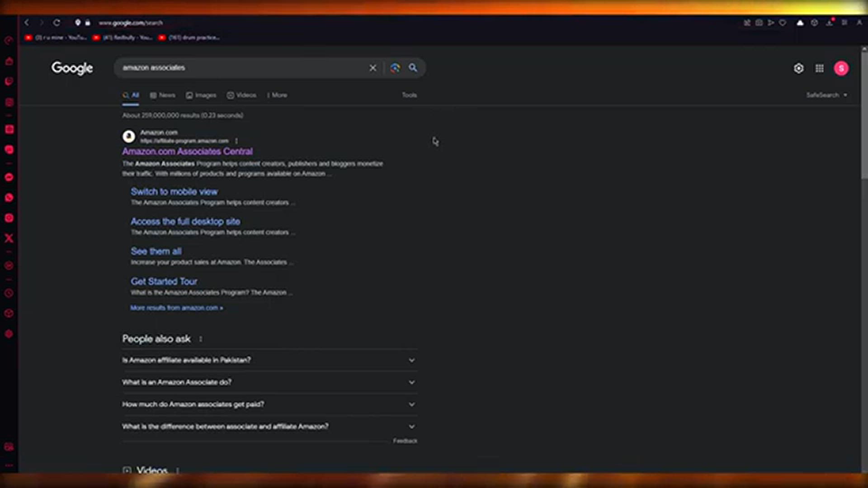Expand 'Is Amazon affiliate available in Pakistan?'

point(269,360)
